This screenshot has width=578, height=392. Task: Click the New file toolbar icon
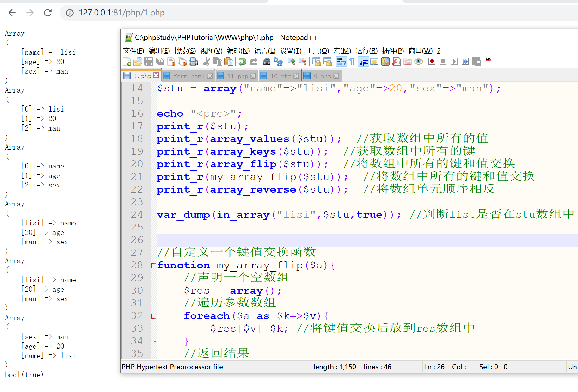coord(127,62)
